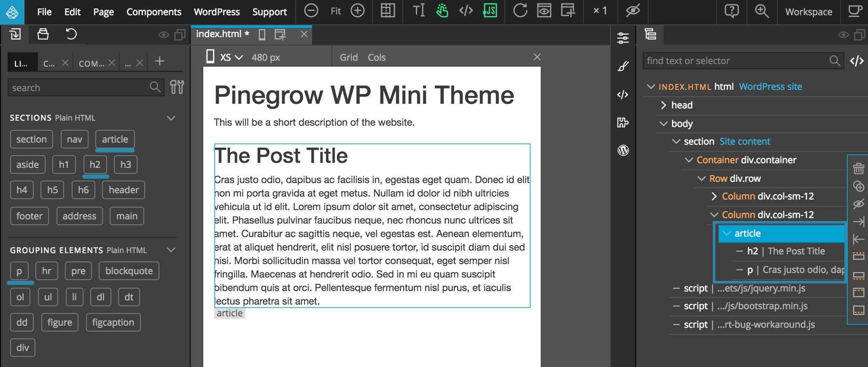This screenshot has height=367, width=868.
Task: Insert a figcaption element from library
Action: coord(113,322)
